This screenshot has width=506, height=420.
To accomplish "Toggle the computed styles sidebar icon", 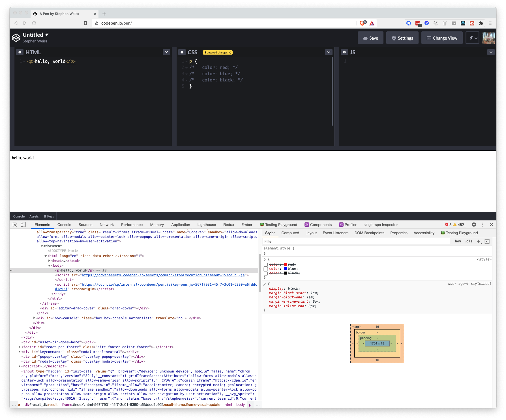I will click(x=487, y=241).
